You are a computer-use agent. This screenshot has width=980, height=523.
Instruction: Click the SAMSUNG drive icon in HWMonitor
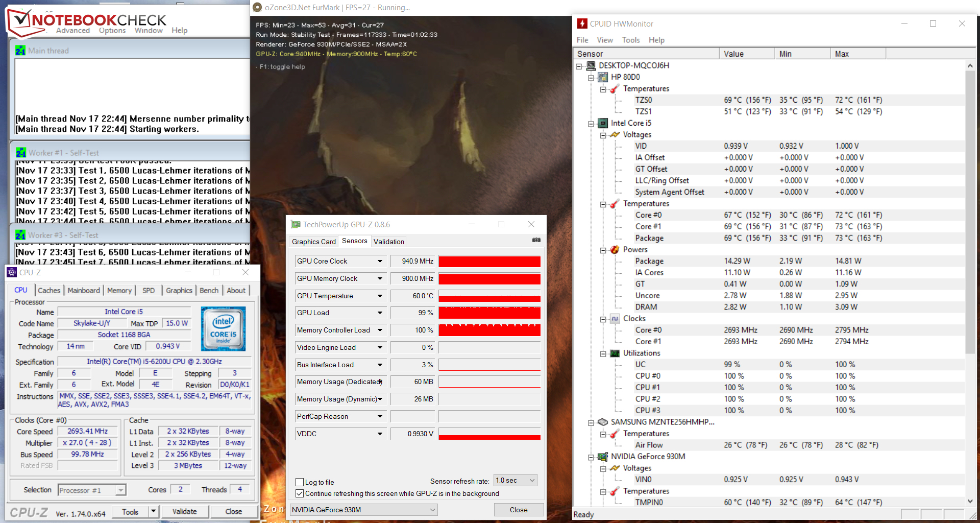click(x=603, y=422)
